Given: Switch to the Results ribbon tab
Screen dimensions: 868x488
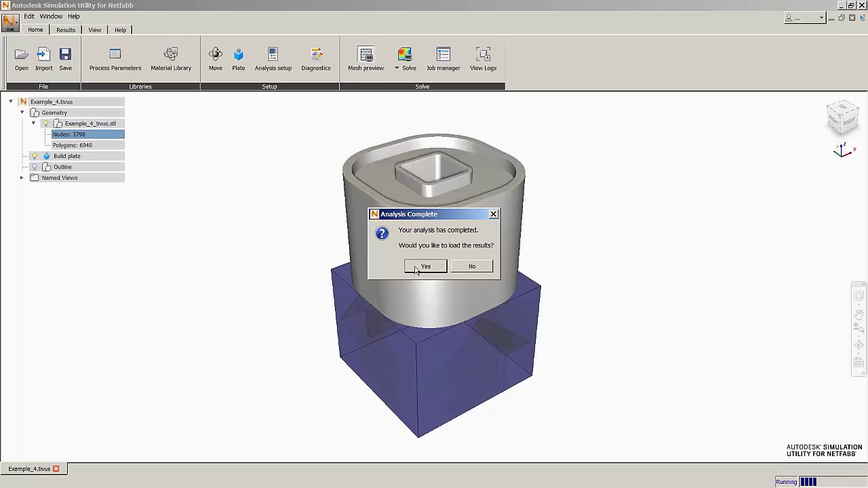Looking at the screenshot, I should point(66,30).
